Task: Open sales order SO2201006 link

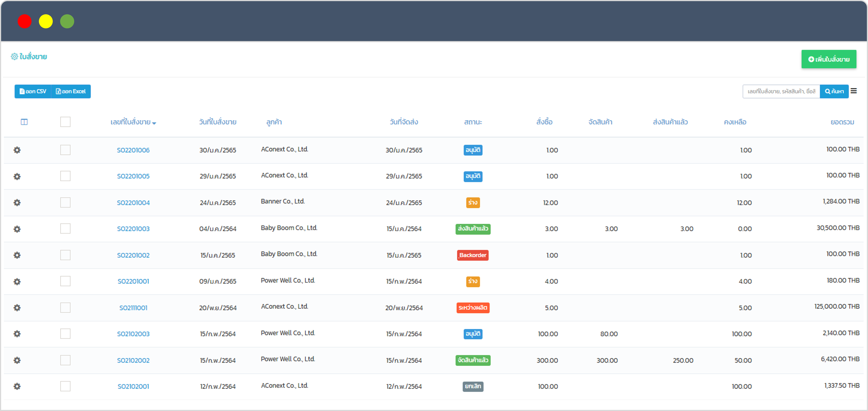Action: [133, 150]
